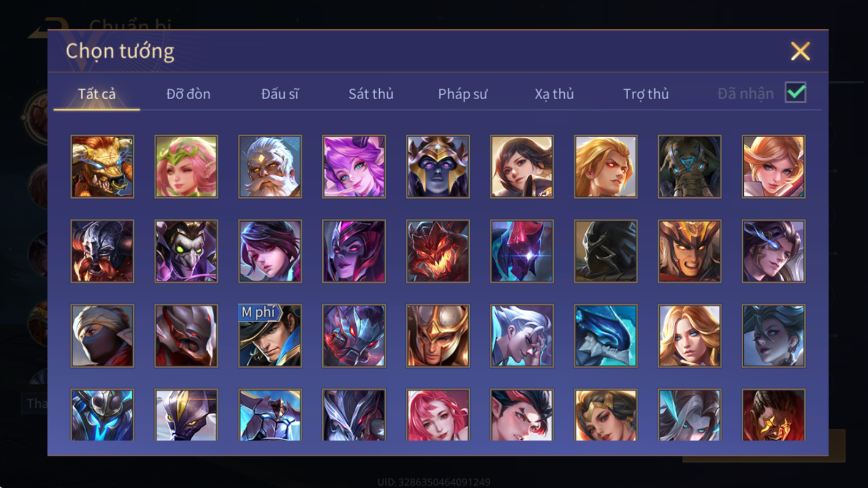Pick the elephant-masked dark hero
The width and height of the screenshot is (868, 488).
pos(690,166)
